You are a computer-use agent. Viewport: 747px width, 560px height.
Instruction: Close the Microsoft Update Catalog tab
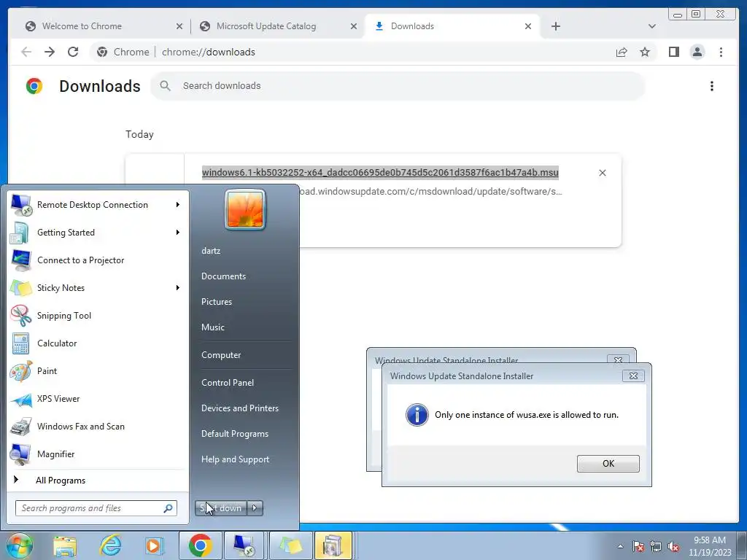354,26
